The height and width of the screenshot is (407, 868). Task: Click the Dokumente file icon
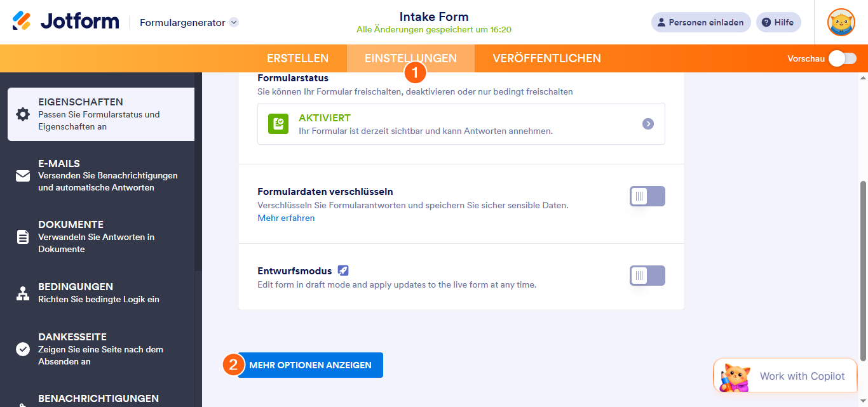pyautogui.click(x=23, y=237)
